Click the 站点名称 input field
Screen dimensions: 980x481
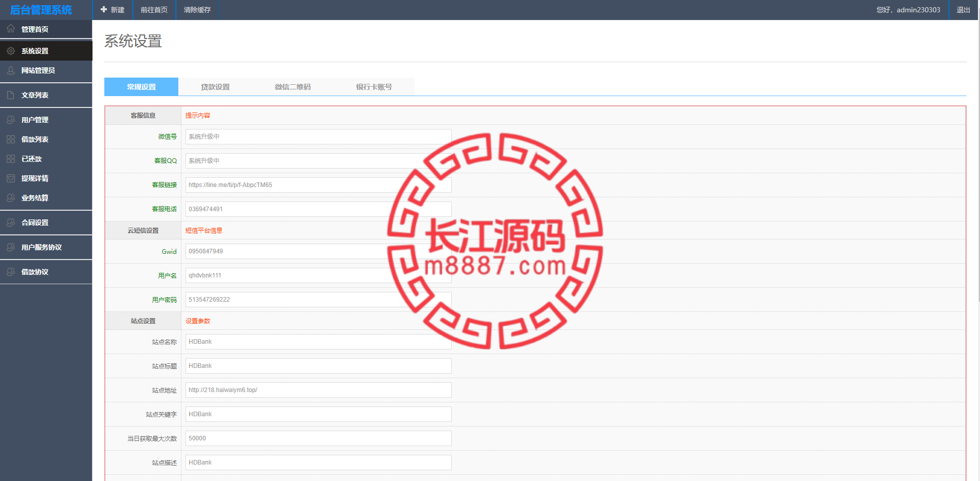pyautogui.click(x=319, y=342)
